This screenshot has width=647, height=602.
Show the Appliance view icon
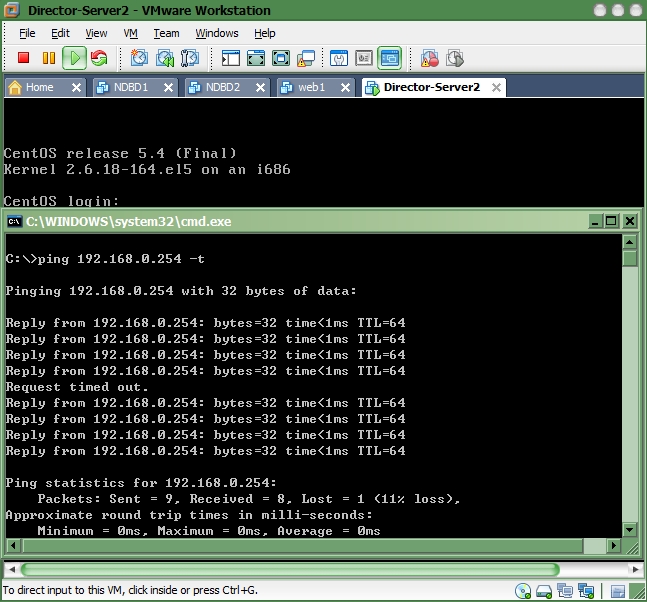click(364, 58)
